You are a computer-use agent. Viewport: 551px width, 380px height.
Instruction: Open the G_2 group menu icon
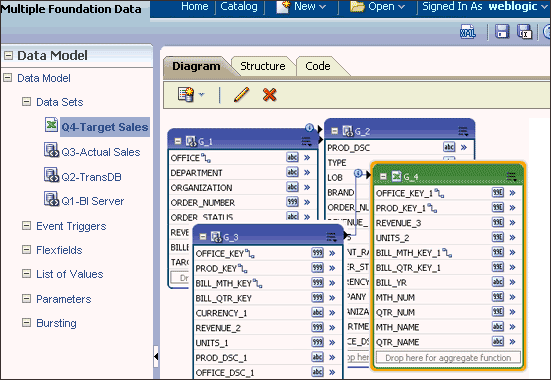(x=463, y=131)
